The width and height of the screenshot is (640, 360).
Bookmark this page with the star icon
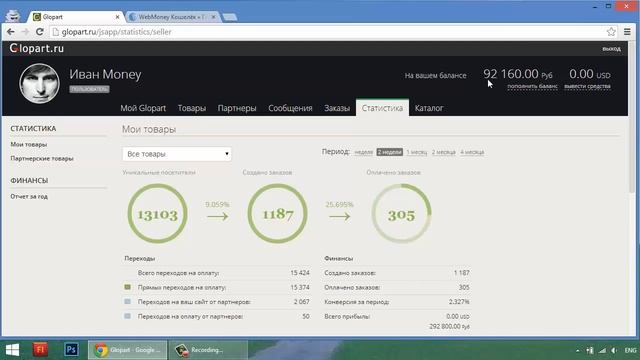[x=611, y=31]
